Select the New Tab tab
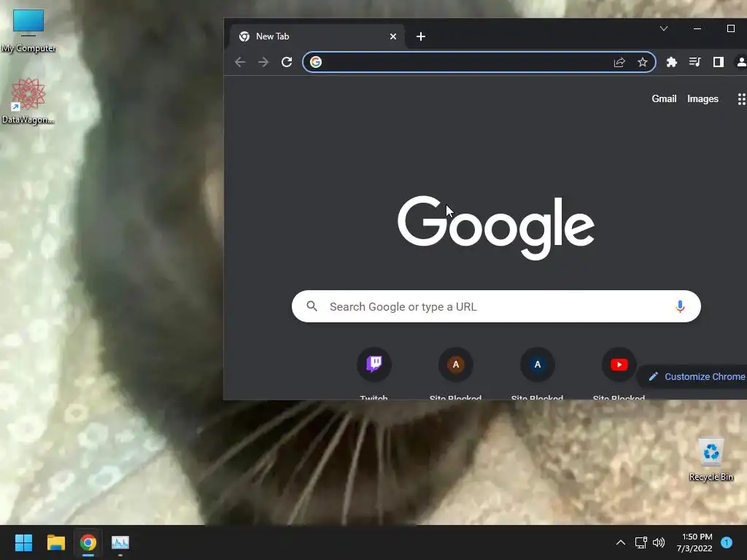 318,36
